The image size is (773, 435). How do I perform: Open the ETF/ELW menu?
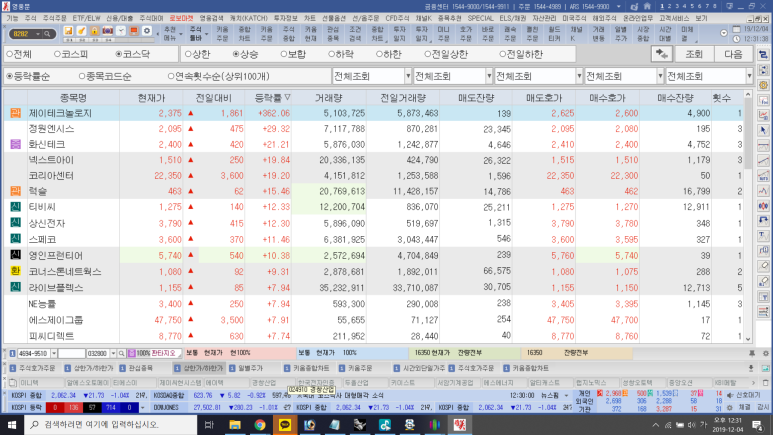coord(86,18)
